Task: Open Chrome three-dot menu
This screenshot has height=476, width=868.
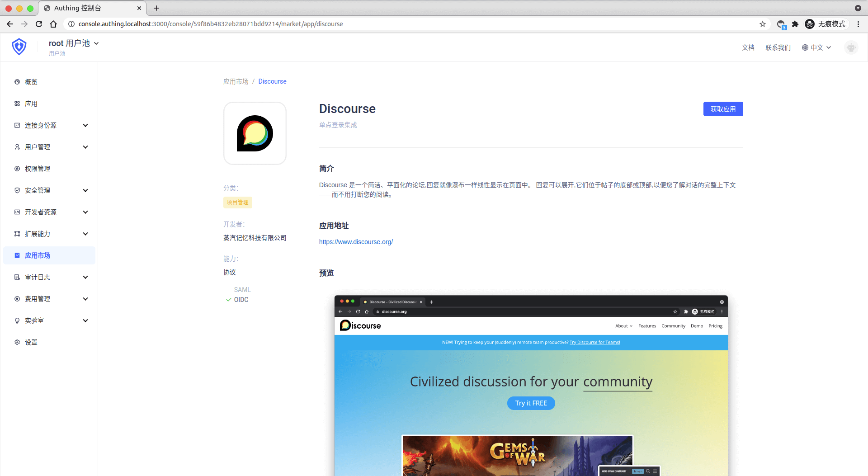Action: [x=858, y=24]
